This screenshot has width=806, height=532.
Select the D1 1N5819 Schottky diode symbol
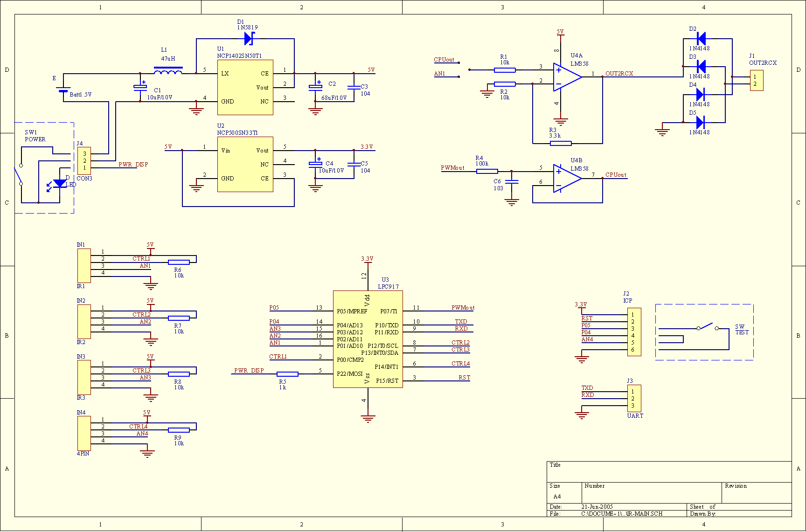click(250, 39)
